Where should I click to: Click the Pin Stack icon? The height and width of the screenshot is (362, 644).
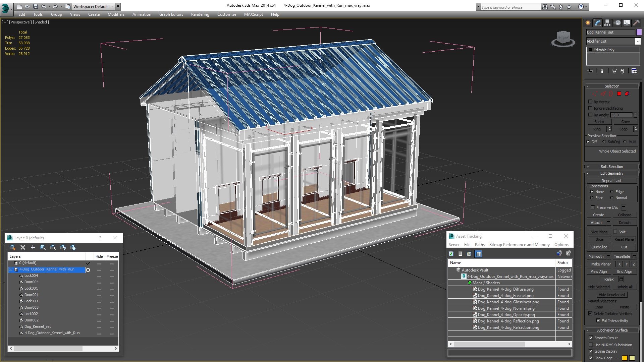(x=591, y=71)
